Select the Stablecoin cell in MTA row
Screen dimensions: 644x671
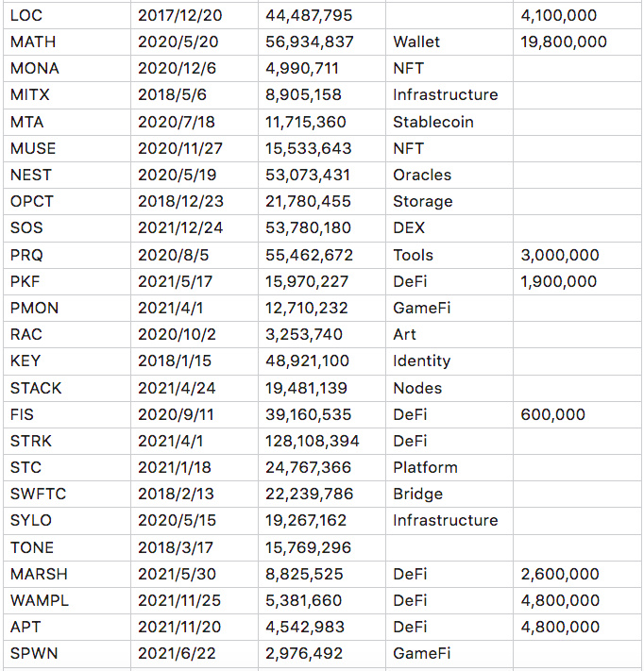(x=449, y=122)
